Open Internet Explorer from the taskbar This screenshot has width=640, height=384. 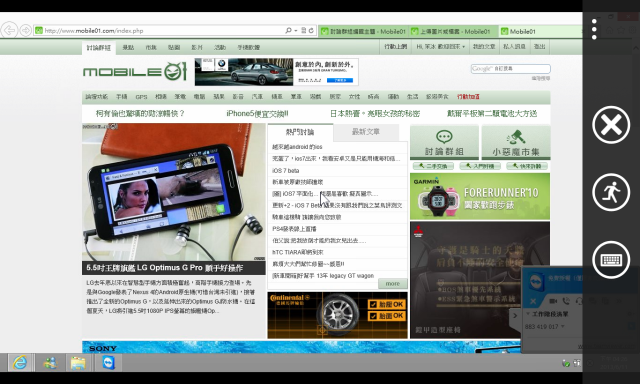(19, 362)
